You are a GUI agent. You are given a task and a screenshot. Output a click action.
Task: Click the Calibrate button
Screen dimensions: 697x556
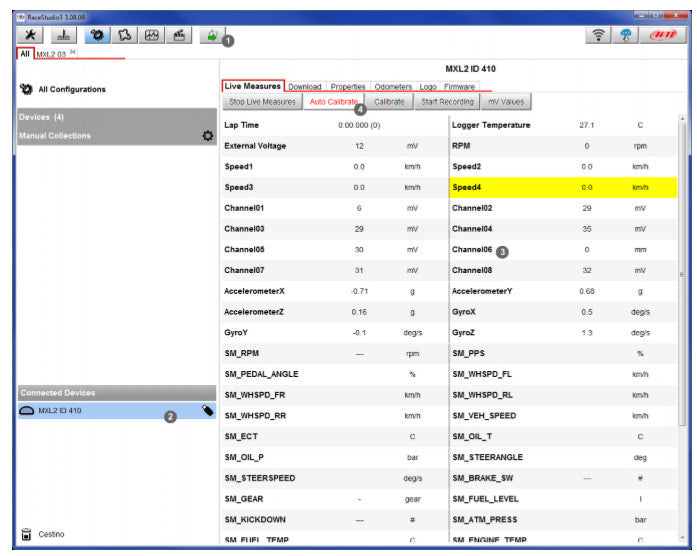coord(389,102)
